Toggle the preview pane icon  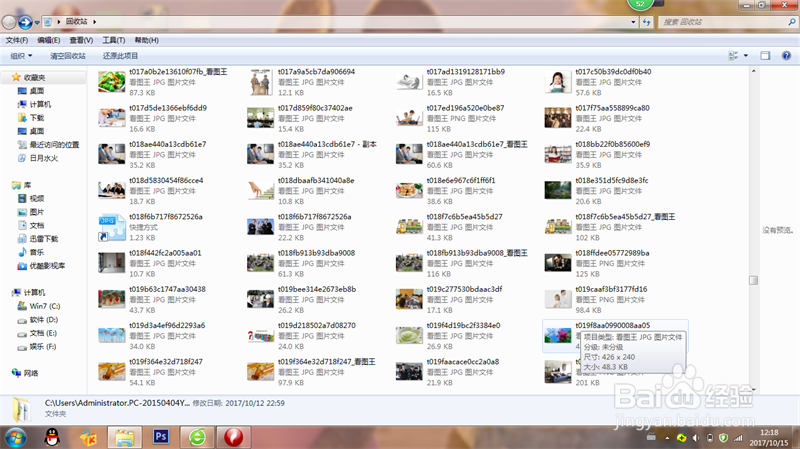pyautogui.click(x=765, y=56)
